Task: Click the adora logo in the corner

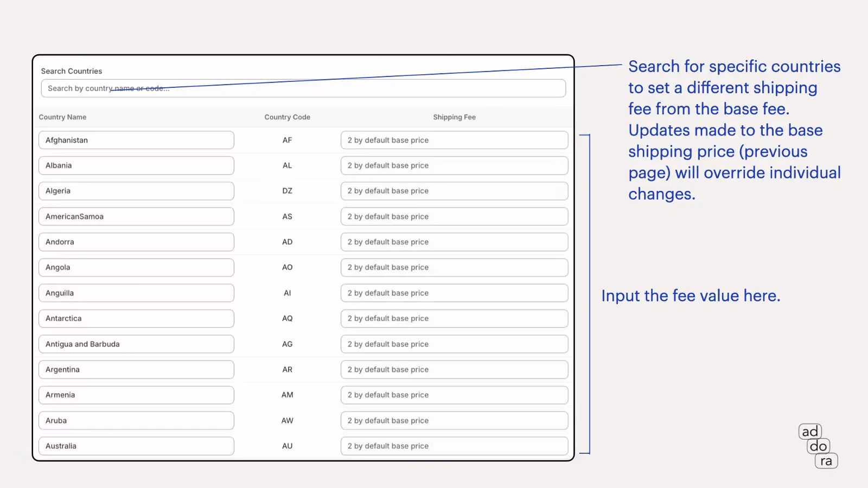Action: 818,446
